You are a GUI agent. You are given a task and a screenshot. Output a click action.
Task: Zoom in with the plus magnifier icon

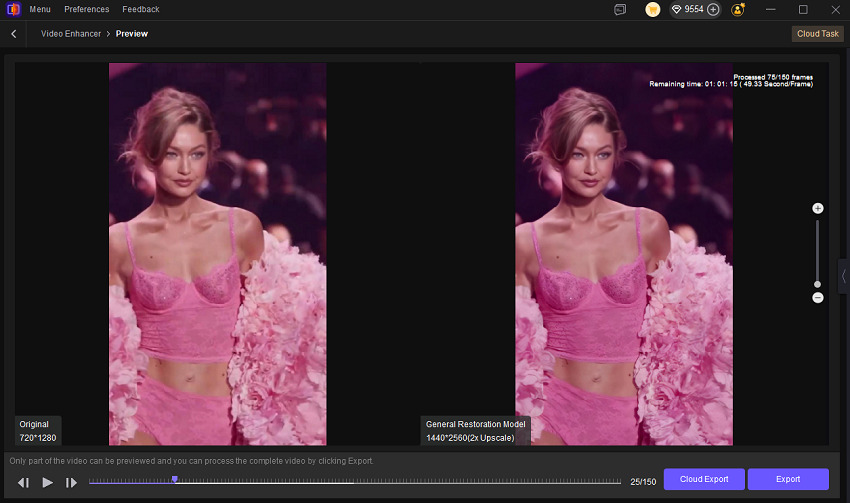(x=817, y=208)
